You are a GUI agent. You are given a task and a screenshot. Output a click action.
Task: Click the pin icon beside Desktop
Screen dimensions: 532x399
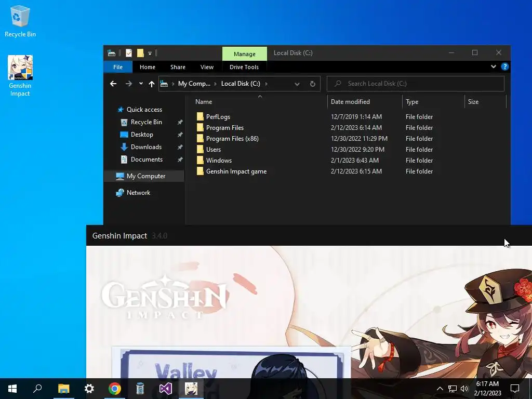(180, 135)
